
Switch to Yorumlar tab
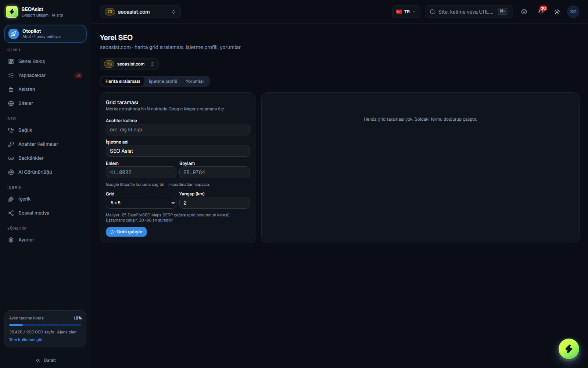click(195, 81)
